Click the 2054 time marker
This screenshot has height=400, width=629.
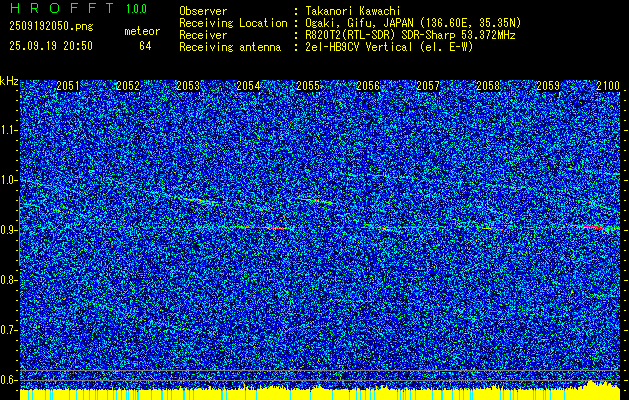tap(248, 86)
